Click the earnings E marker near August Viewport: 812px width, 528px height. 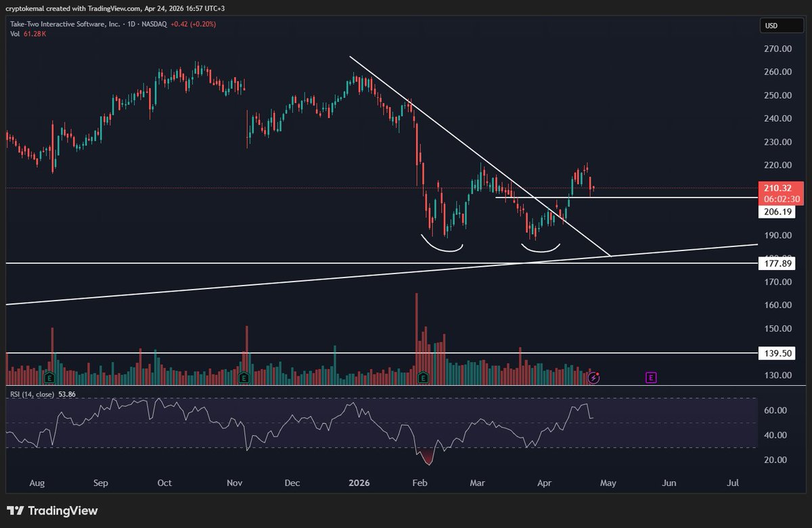click(x=49, y=377)
